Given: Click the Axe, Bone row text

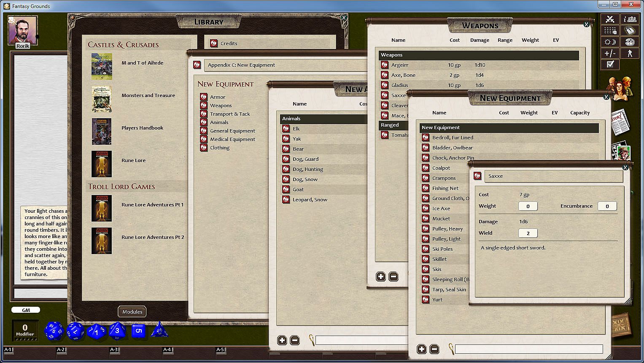Looking at the screenshot, I should [403, 75].
